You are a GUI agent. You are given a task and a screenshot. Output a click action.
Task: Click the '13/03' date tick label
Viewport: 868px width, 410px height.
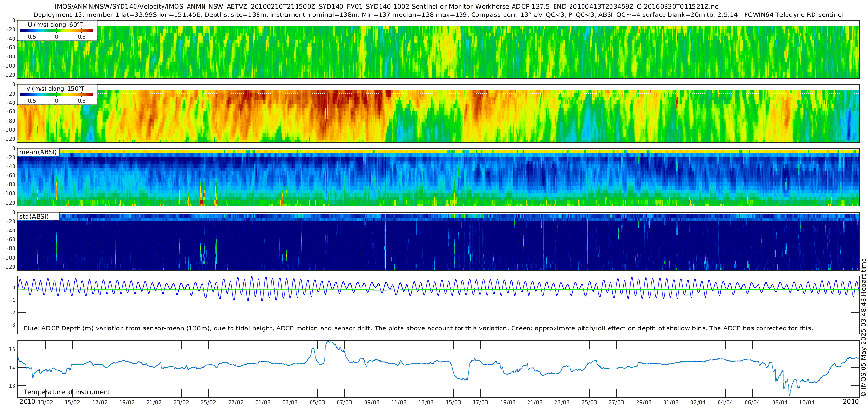click(x=426, y=402)
